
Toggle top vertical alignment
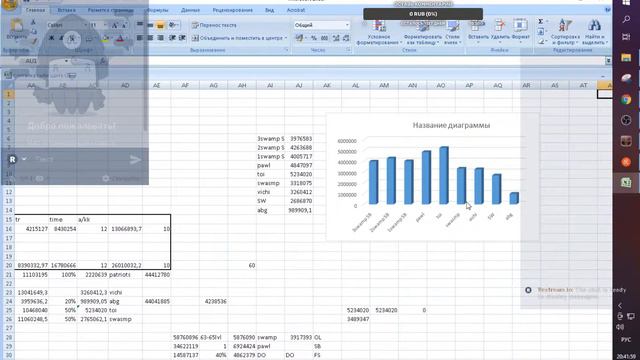click(140, 25)
